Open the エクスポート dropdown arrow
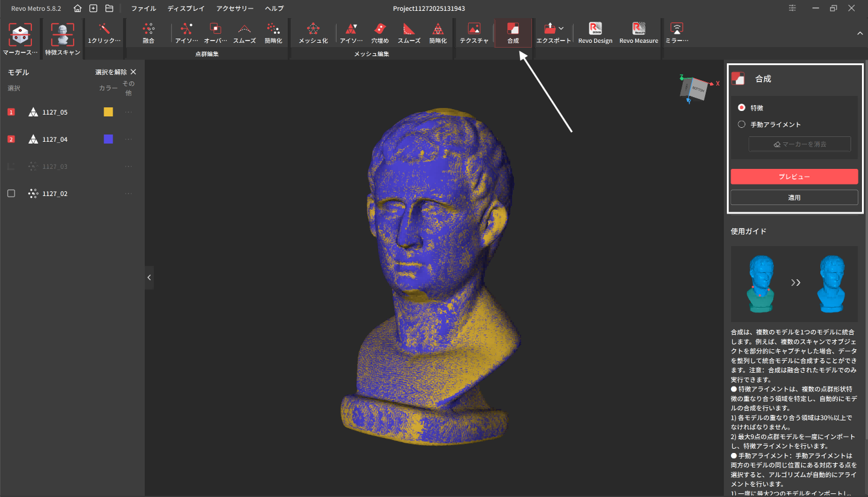The height and width of the screenshot is (497, 868). point(561,28)
